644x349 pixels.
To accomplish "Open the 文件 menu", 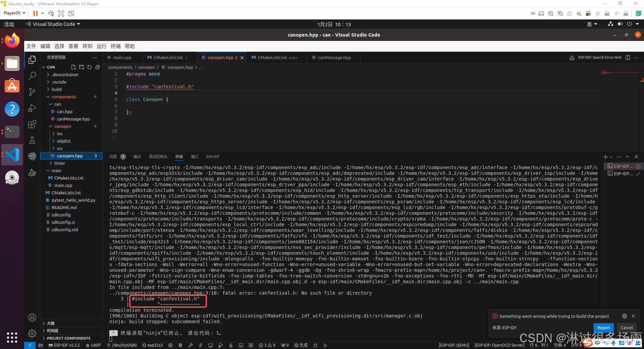I will pos(31,46).
